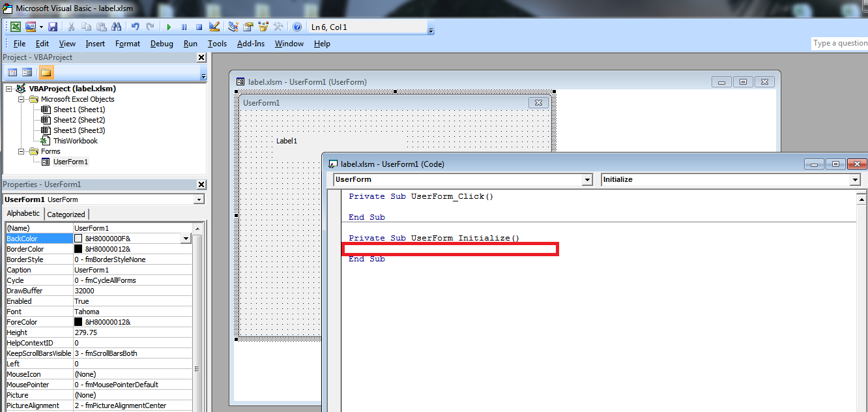Screen dimensions: 868x412
Task: Close the Project - VBAProject panel
Action: [201, 57]
